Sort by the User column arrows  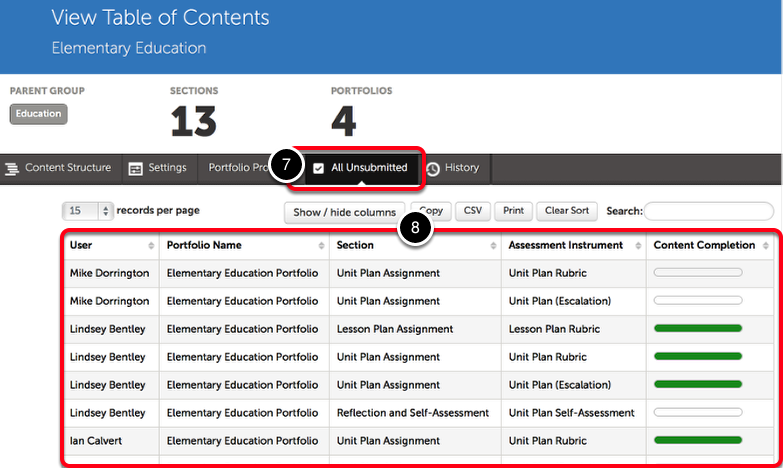coord(151,245)
